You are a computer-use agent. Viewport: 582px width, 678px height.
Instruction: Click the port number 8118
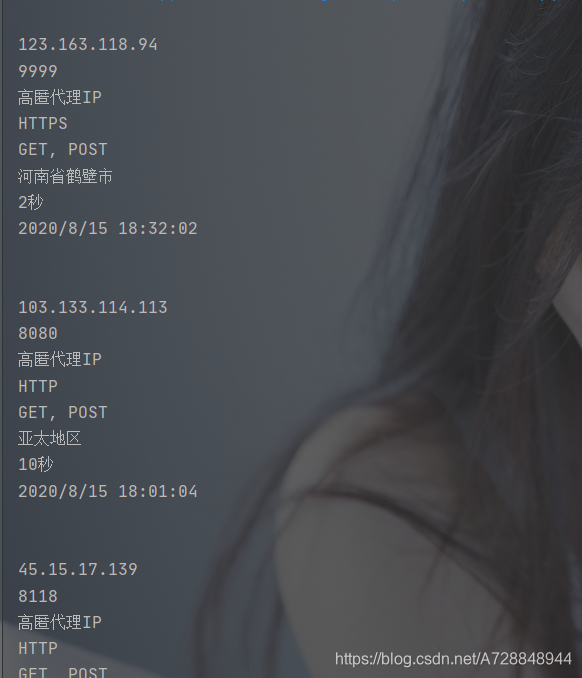38,597
